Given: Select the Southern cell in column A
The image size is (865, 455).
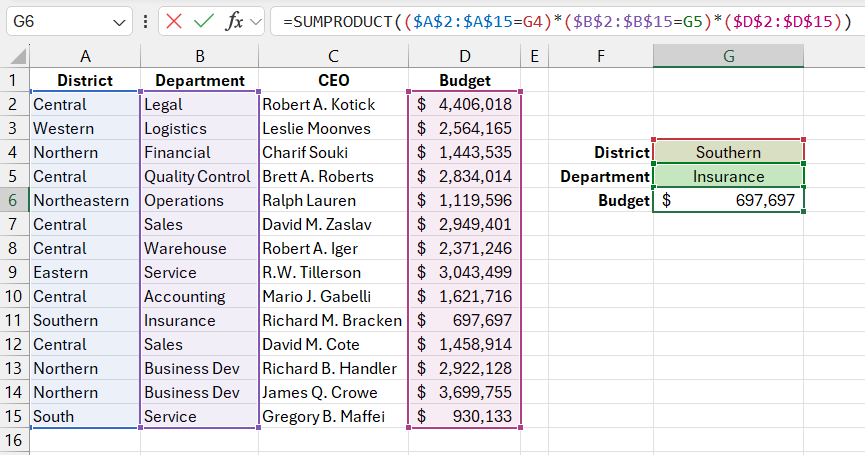Looking at the screenshot, I should 85,320.
